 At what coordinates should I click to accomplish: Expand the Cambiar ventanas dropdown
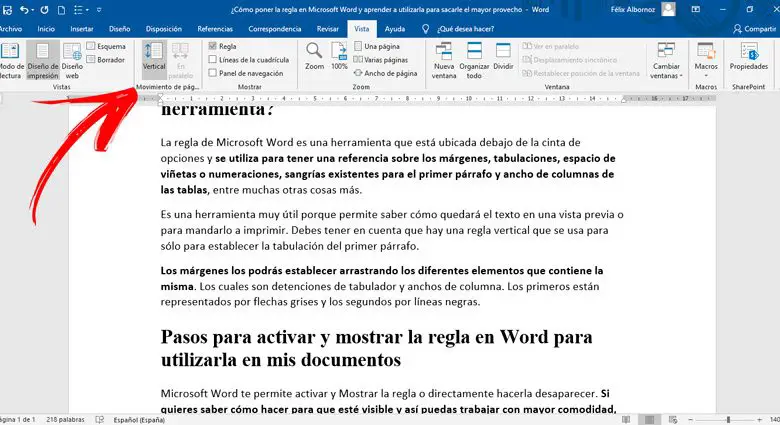[665, 66]
